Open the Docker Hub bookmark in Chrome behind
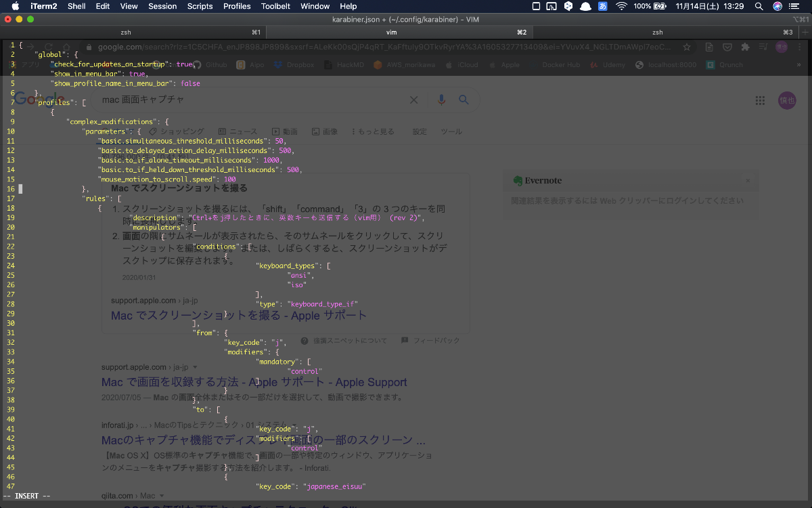This screenshot has width=812, height=508. (555, 65)
